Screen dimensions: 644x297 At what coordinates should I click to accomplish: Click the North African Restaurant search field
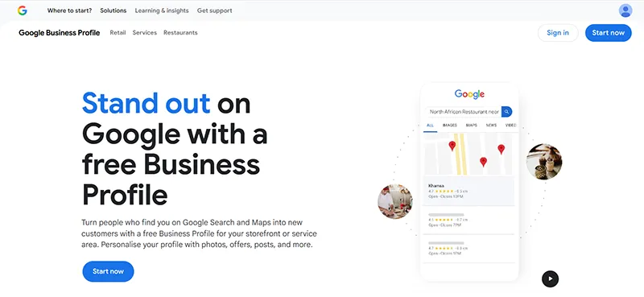pos(464,111)
